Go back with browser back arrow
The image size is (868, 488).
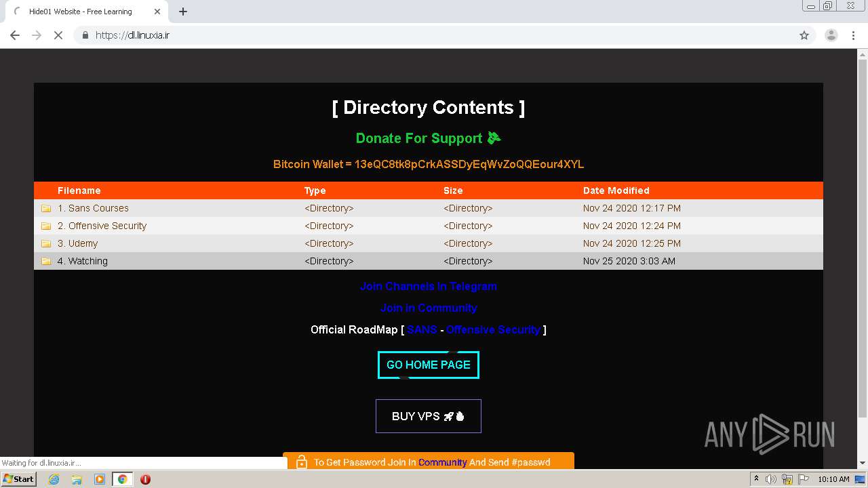(15, 35)
